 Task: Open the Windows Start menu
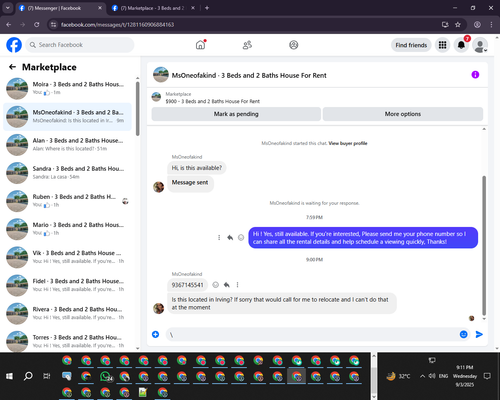point(9,376)
